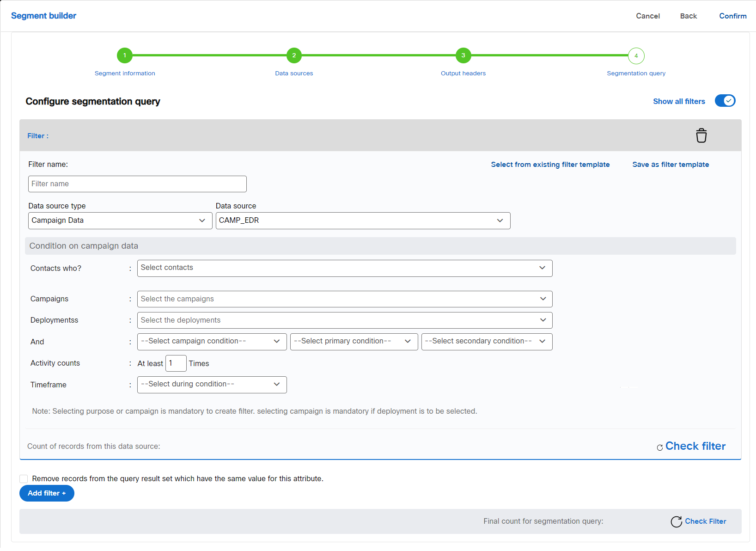756x551 pixels.
Task: Click Add filter + button
Action: (x=47, y=493)
